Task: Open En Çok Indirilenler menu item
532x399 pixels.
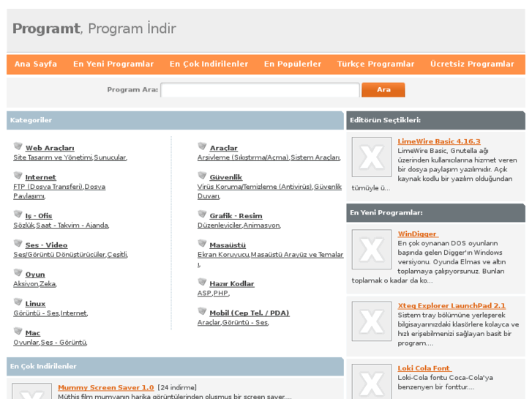Action: pyautogui.click(x=209, y=64)
